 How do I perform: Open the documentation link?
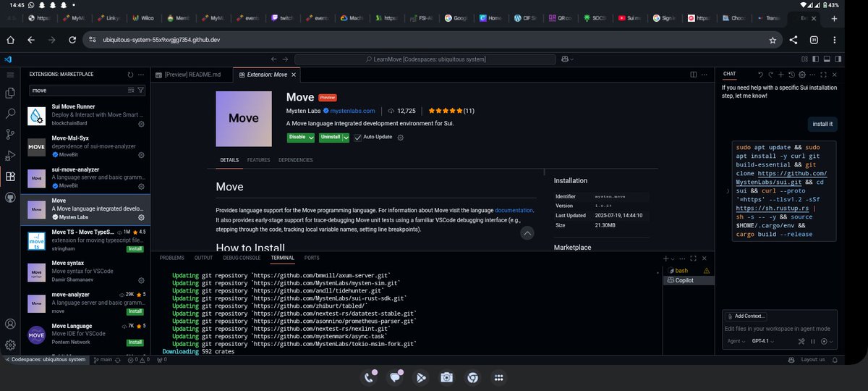pyautogui.click(x=514, y=210)
